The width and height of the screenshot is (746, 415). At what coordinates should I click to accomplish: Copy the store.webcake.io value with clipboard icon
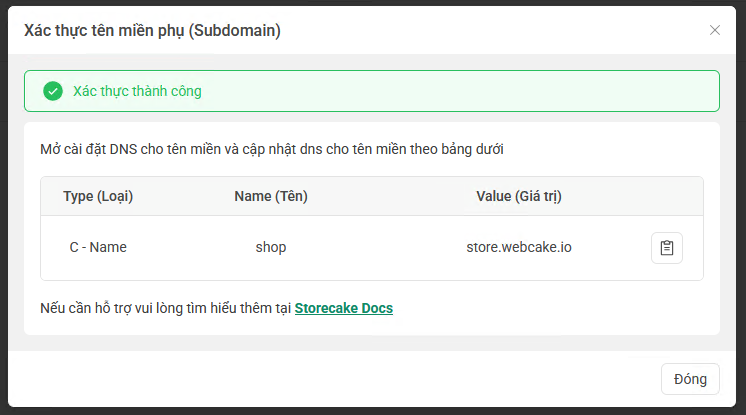click(667, 247)
